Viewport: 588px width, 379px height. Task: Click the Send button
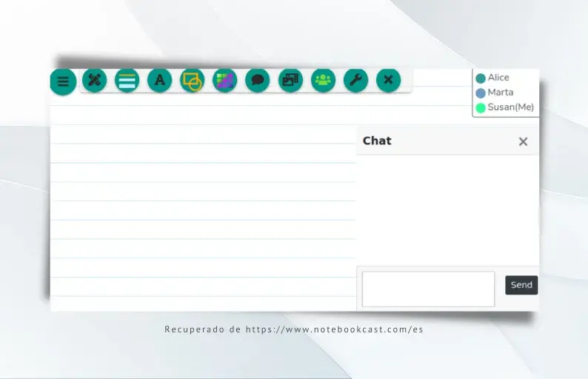tap(521, 285)
